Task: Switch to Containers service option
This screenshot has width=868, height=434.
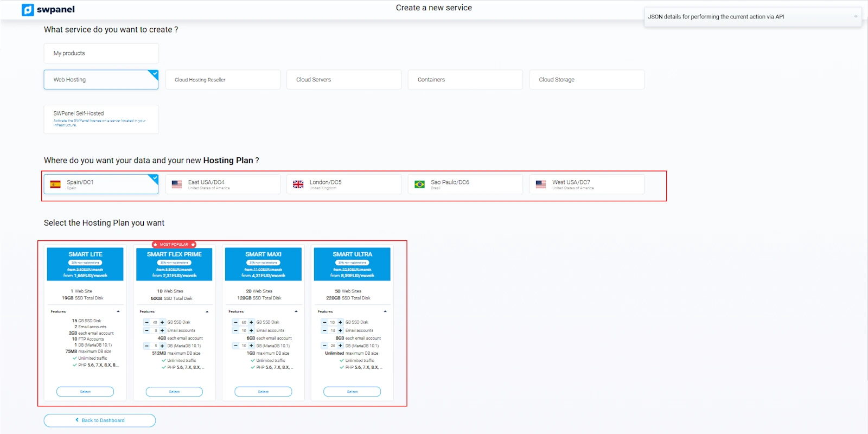Action: (465, 80)
